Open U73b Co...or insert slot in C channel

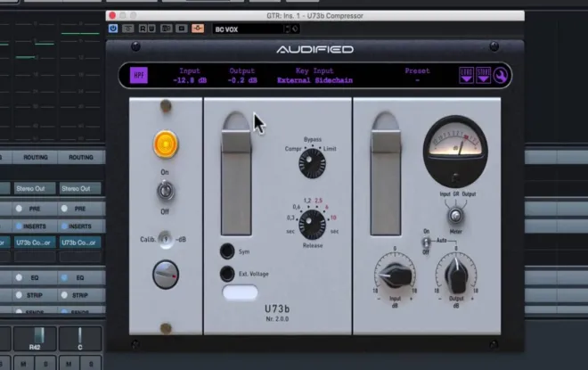tap(80, 243)
